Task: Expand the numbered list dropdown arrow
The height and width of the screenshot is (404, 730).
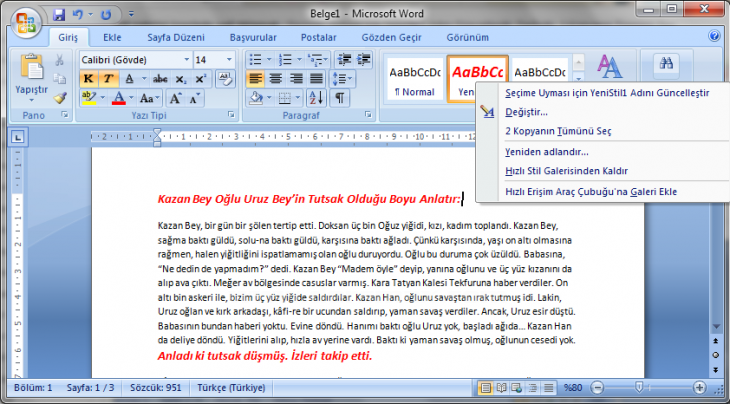Action: click(299, 60)
